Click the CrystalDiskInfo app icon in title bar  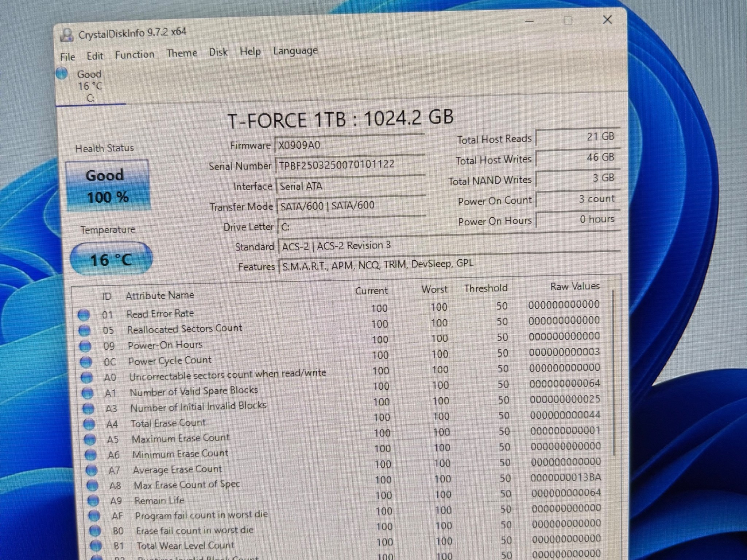pos(67,35)
